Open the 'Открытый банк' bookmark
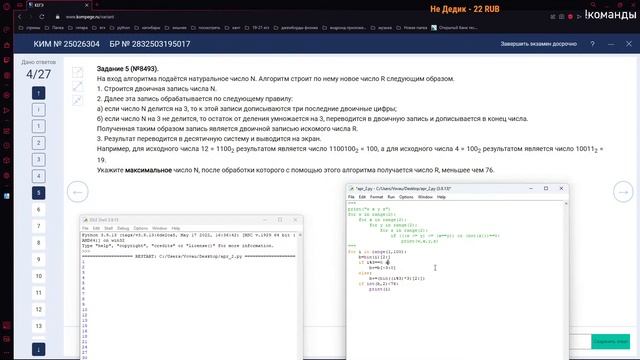The width and height of the screenshot is (640, 360). coord(454,28)
